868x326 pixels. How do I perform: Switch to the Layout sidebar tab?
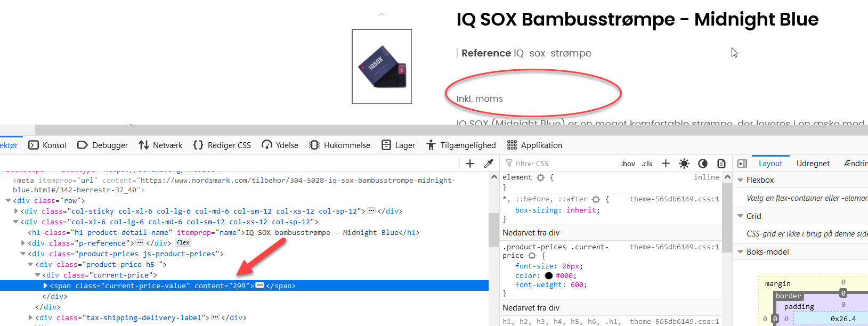coord(770,164)
